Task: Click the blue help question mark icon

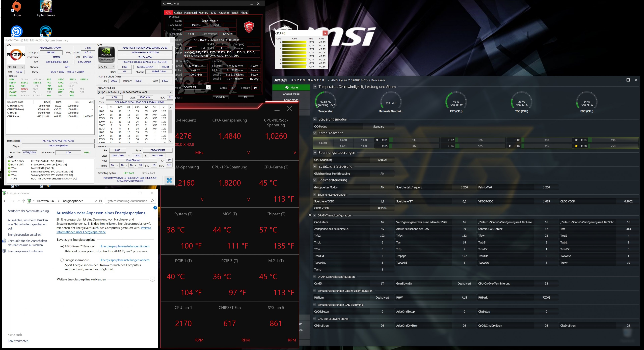Action: point(155,208)
